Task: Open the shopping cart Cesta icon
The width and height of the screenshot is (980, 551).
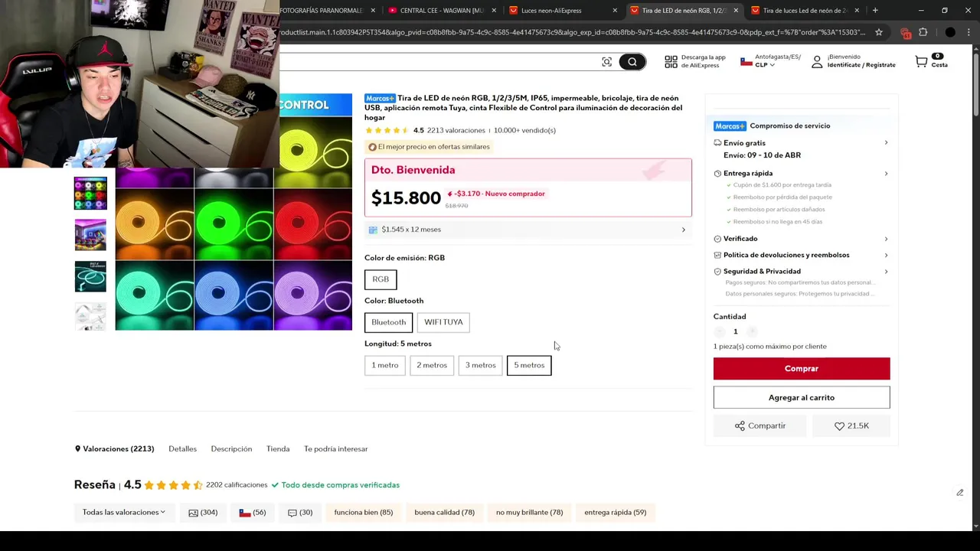Action: pos(921,61)
